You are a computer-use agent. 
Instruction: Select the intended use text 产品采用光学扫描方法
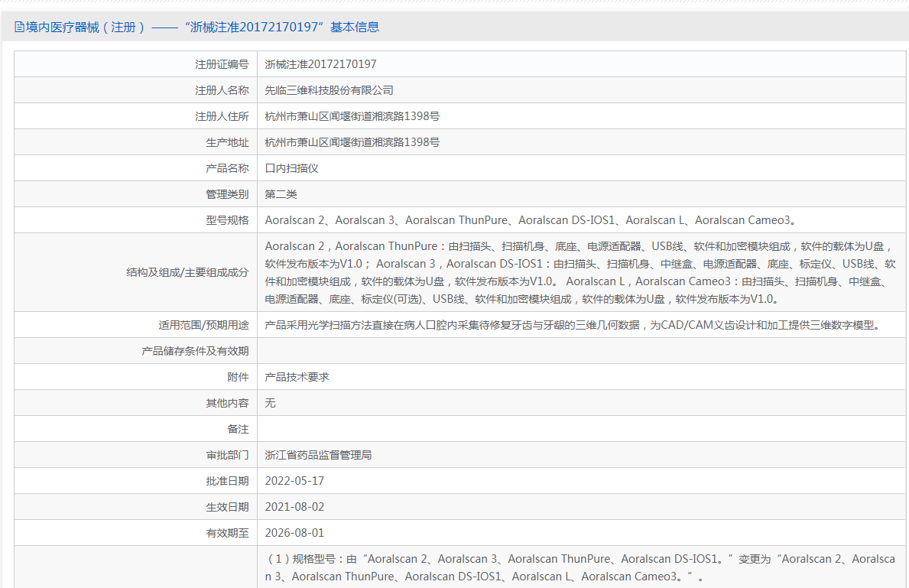pyautogui.click(x=574, y=325)
